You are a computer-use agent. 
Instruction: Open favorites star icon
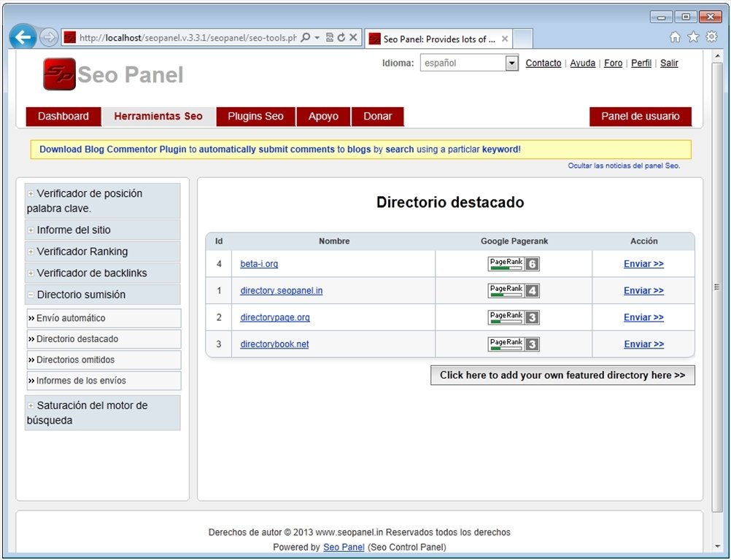tap(693, 36)
